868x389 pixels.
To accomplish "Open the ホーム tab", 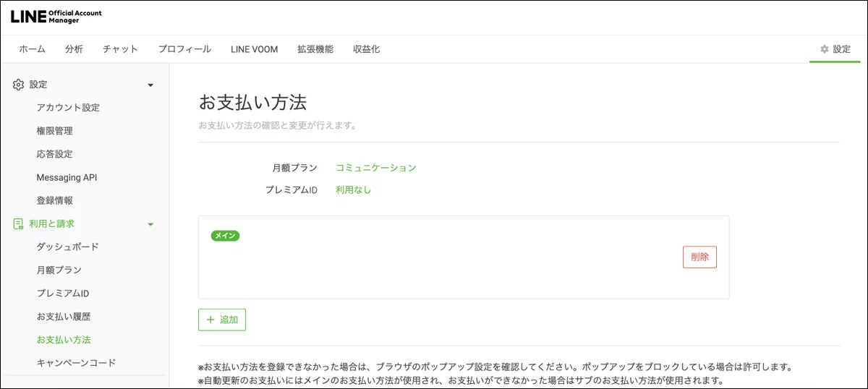I will 32,49.
